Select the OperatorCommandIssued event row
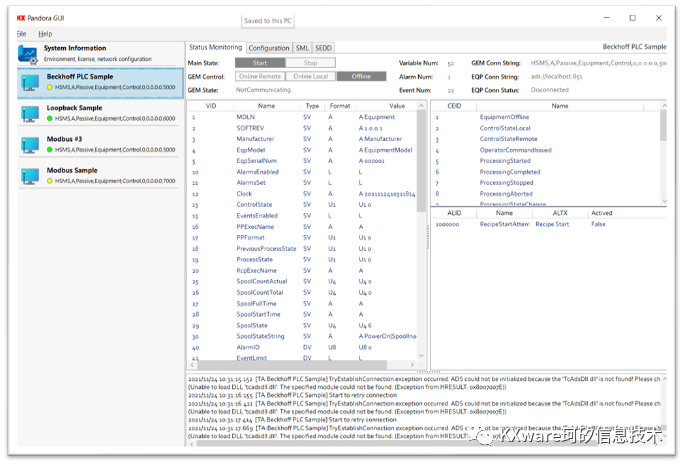 [546, 150]
